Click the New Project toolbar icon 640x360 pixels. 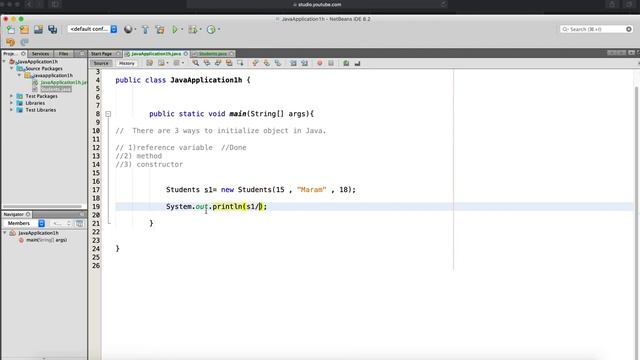(24, 29)
